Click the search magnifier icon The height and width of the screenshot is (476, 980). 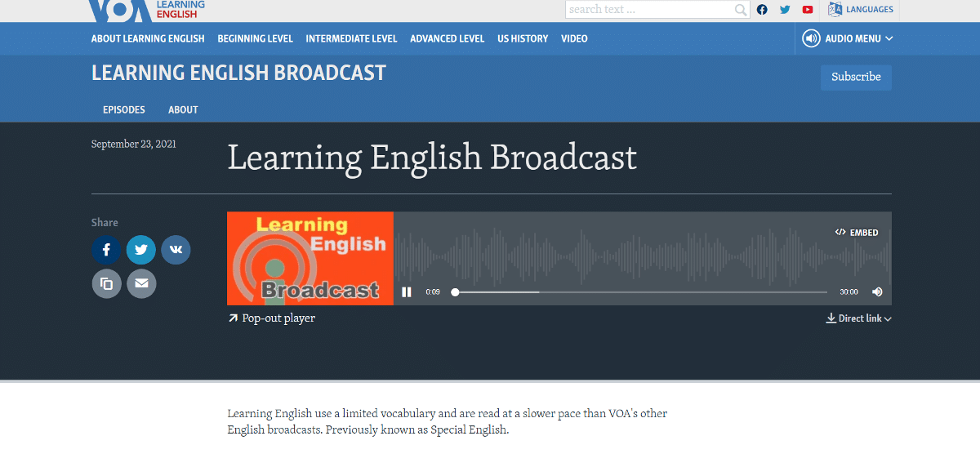[740, 10]
